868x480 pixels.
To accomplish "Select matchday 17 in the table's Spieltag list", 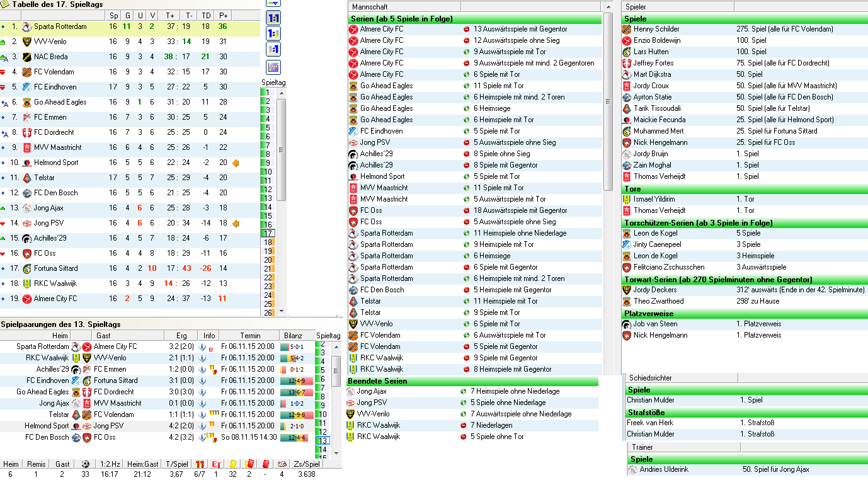I will pos(268,234).
